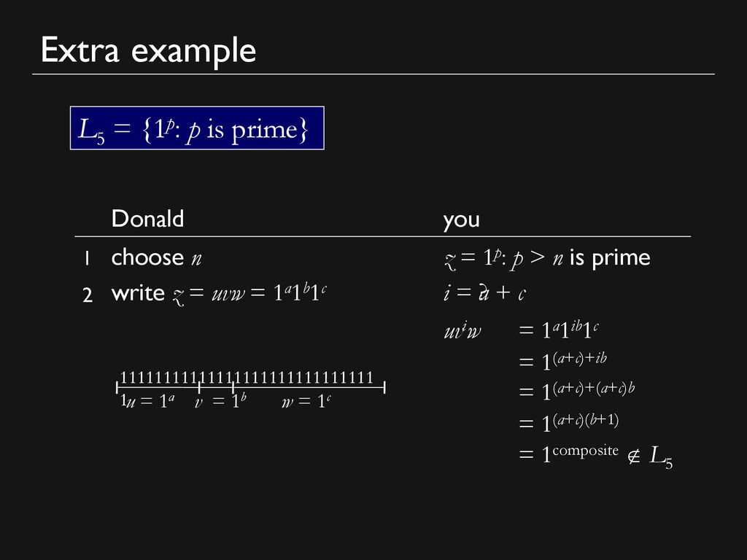This screenshot has width=747, height=560.
Task: Click the 'you' column header
Action: point(461,220)
